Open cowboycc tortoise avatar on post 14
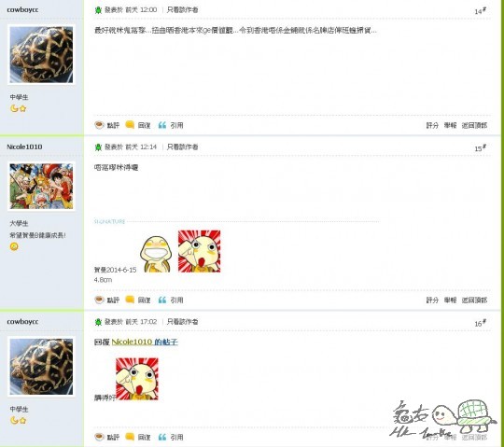The image size is (504, 447). pos(41,55)
